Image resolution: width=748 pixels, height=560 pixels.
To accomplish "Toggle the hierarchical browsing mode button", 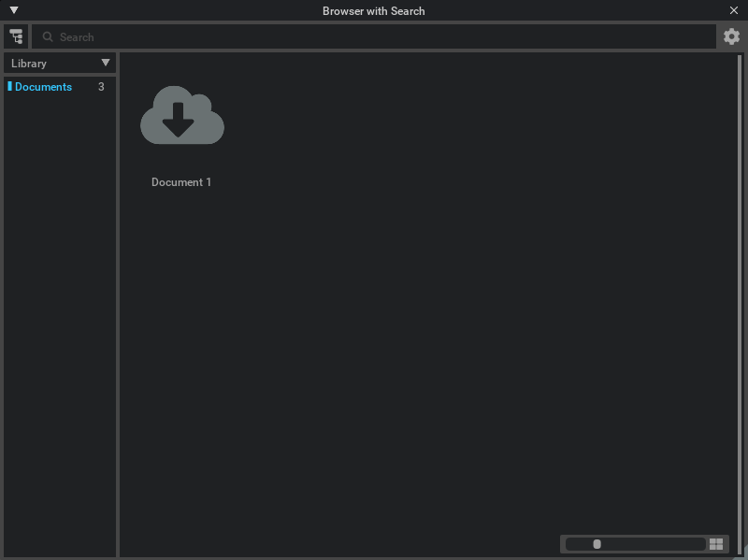I will [16, 36].
